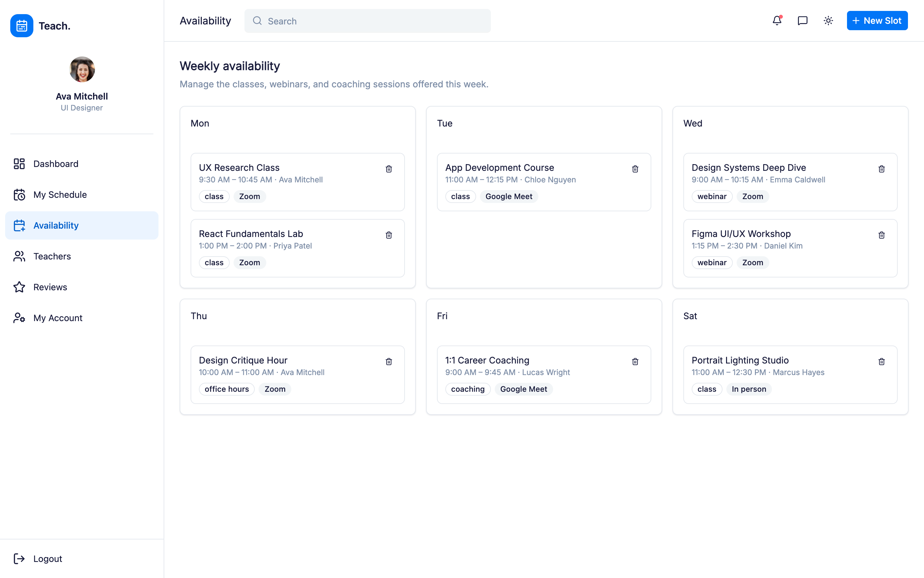Click the Logout arrow icon
The width and height of the screenshot is (924, 578).
click(19, 558)
